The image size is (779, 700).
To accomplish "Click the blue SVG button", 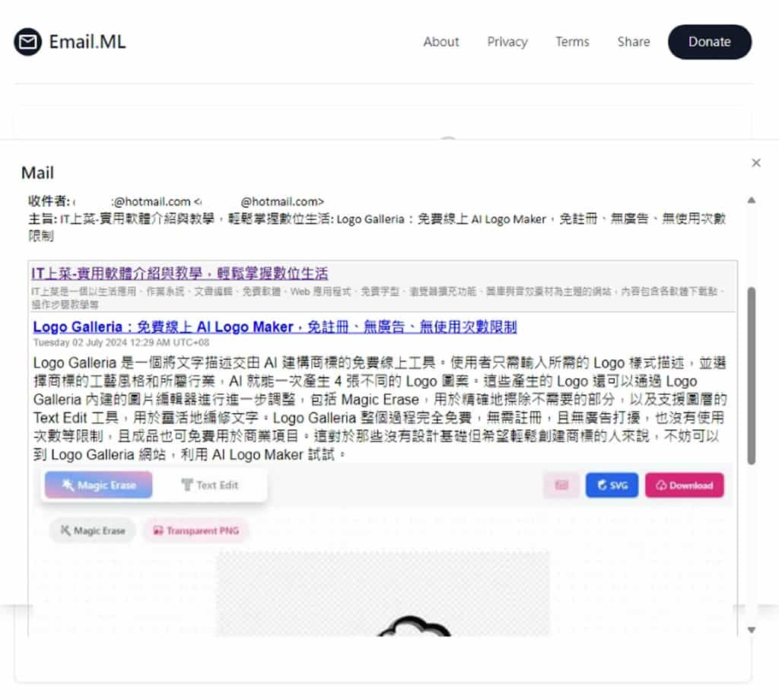I will 612,485.
